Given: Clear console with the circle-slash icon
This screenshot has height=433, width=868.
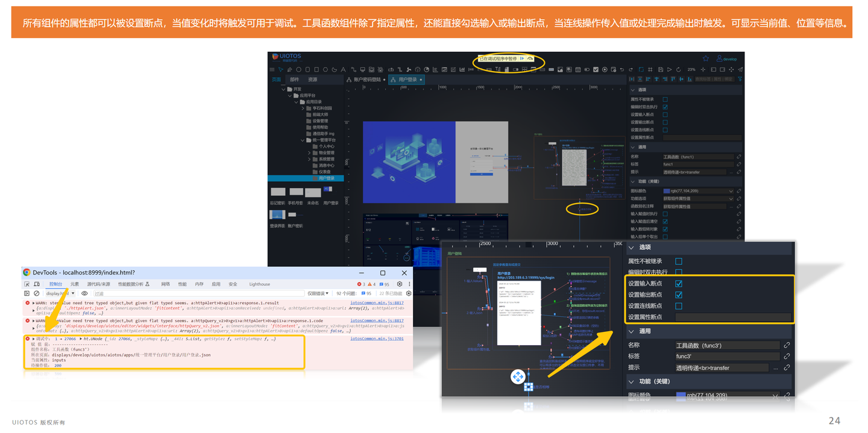Looking at the screenshot, I should click(x=37, y=293).
